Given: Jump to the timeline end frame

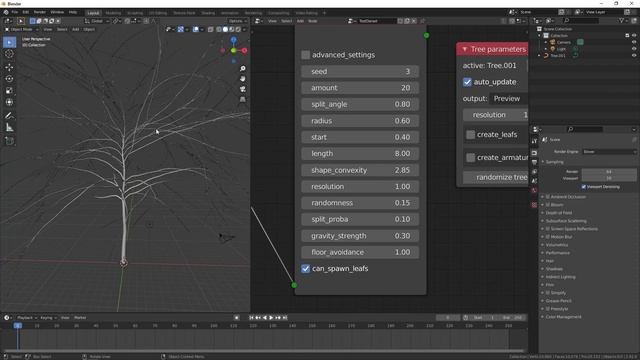Looking at the screenshot, I should (x=285, y=318).
